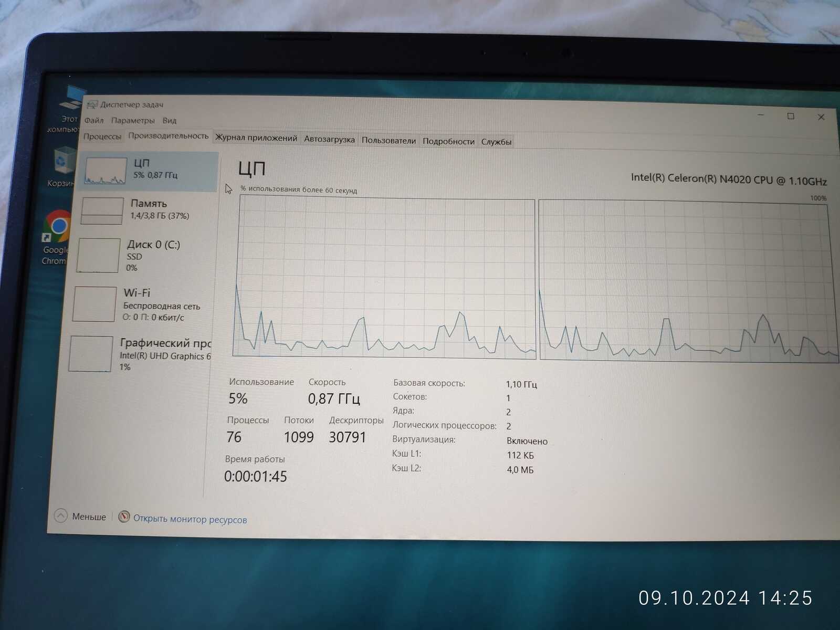Image resolution: width=840 pixels, height=630 pixels.
Task: Open the Параметры menu
Action: pyautogui.click(x=133, y=120)
